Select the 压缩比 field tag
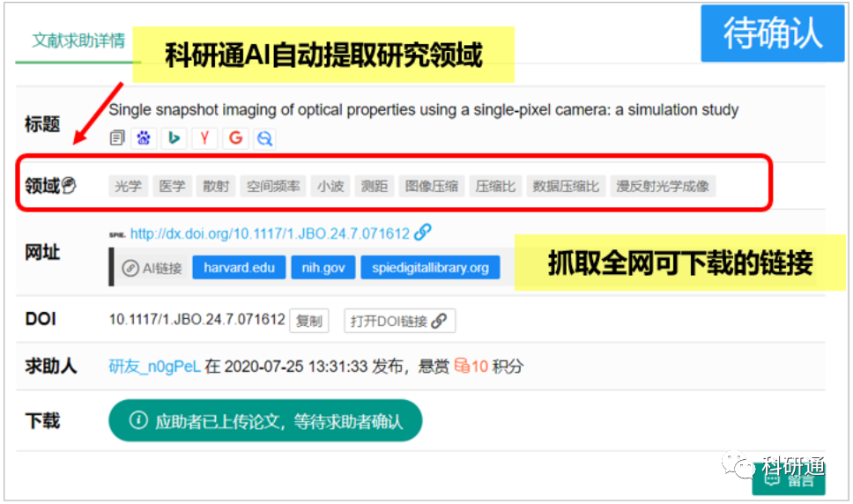This screenshot has height=504, width=853. click(495, 187)
